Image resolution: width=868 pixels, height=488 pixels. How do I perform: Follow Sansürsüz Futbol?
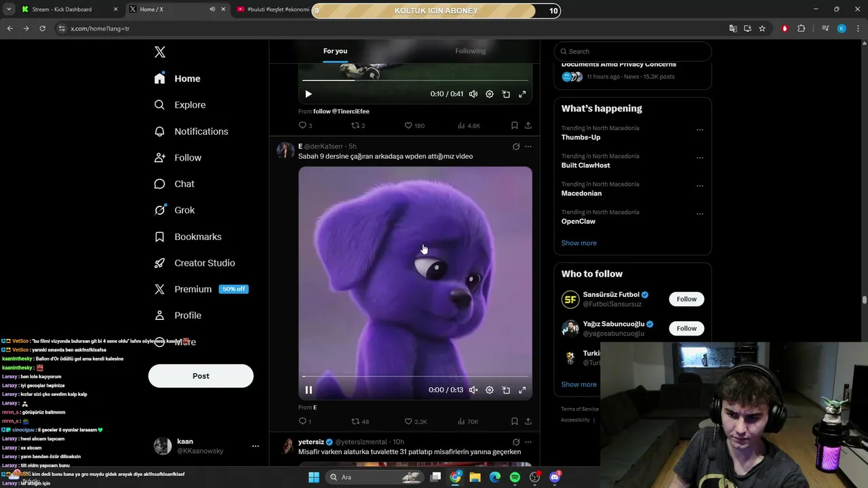click(x=686, y=299)
